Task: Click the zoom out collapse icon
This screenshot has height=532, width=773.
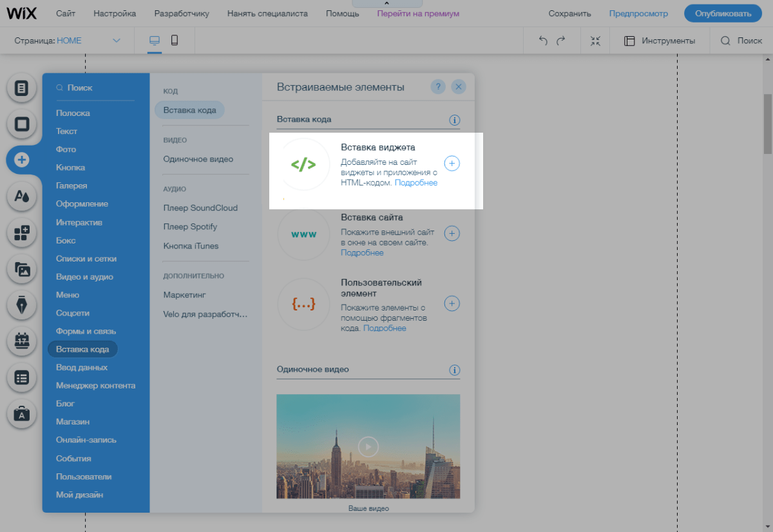Action: coord(595,41)
